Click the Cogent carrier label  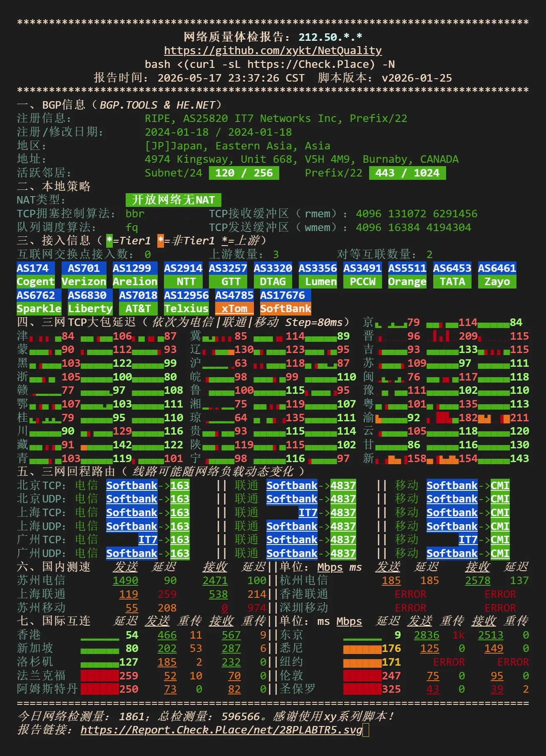(x=35, y=282)
